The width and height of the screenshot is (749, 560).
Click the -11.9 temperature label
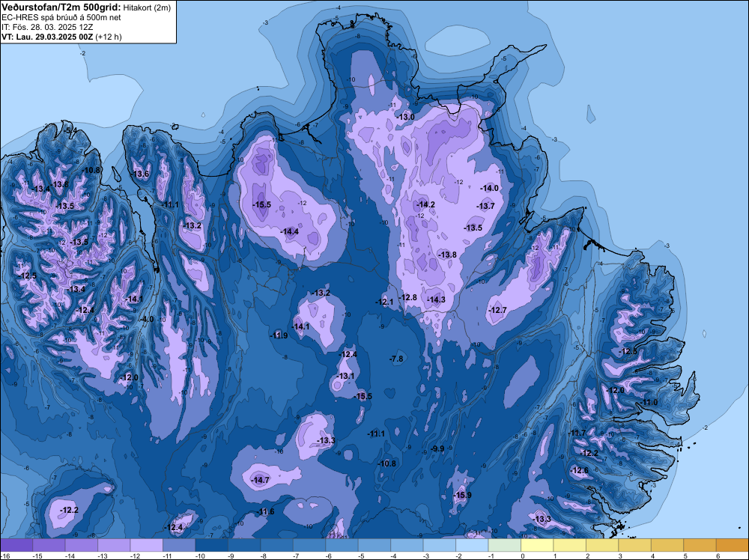[279, 335]
